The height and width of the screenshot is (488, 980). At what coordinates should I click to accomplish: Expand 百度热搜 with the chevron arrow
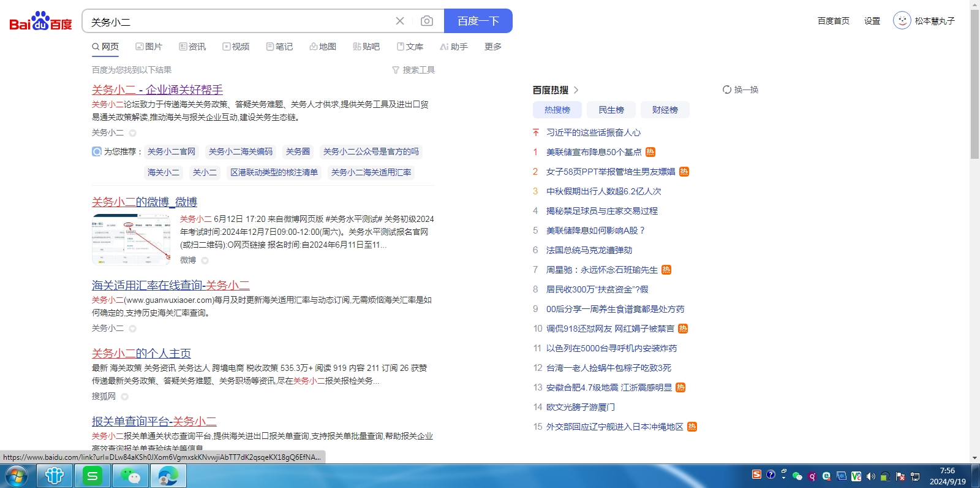pos(576,90)
